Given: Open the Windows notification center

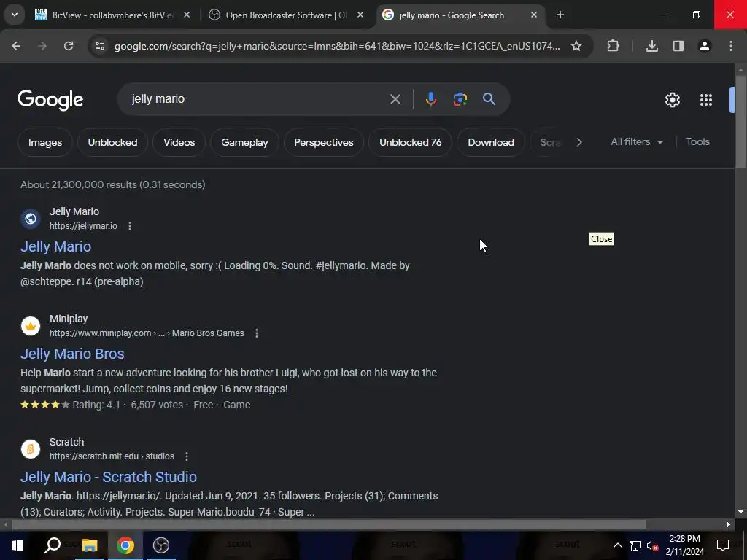Looking at the screenshot, I should point(723,545).
